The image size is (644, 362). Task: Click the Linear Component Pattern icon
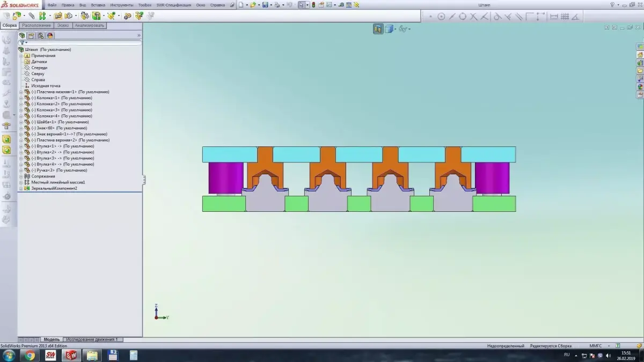pyautogui.click(x=42, y=16)
